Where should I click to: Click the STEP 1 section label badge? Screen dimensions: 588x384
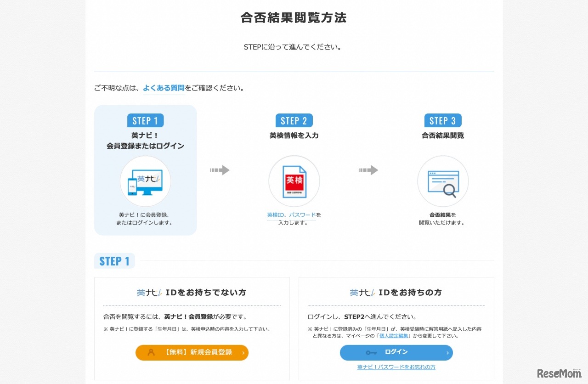tap(114, 260)
